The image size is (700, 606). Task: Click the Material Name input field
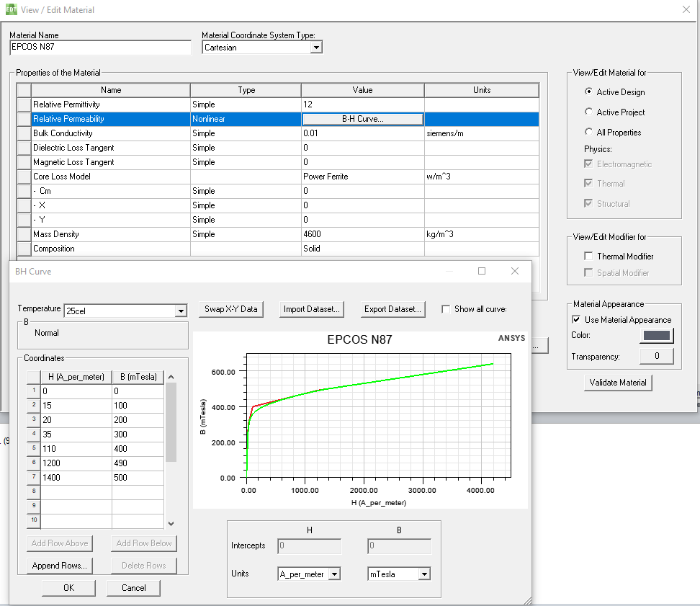(100, 48)
